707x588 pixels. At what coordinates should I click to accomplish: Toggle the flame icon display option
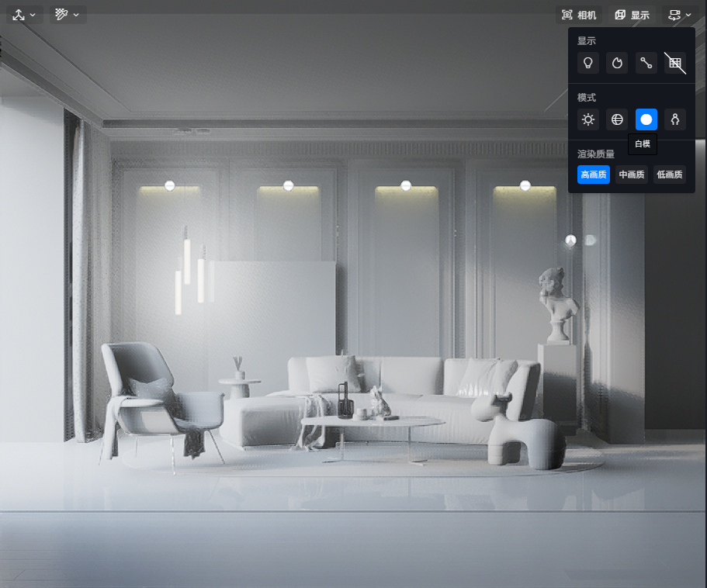coord(617,63)
